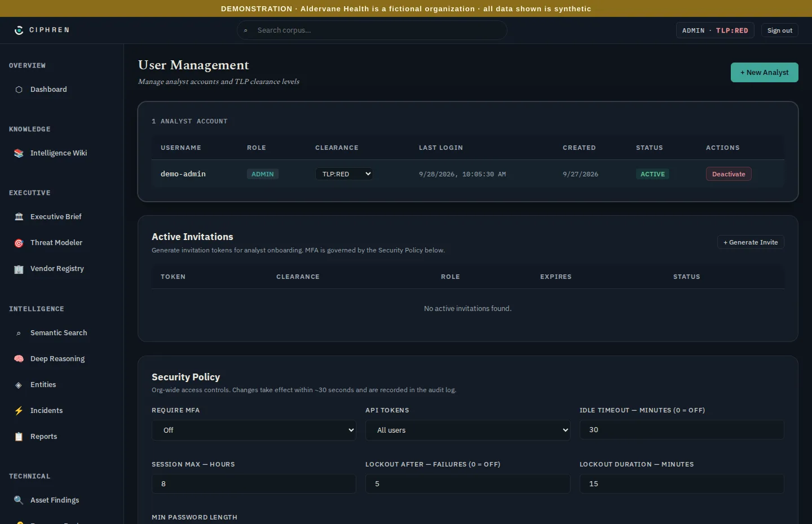Click the Asset Findings magnifier icon

(x=19, y=500)
